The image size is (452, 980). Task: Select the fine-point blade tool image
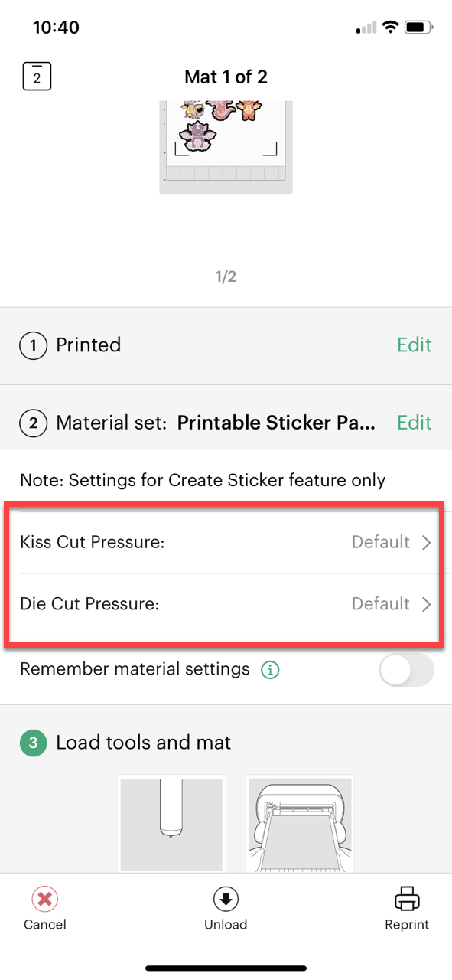pyautogui.click(x=171, y=824)
